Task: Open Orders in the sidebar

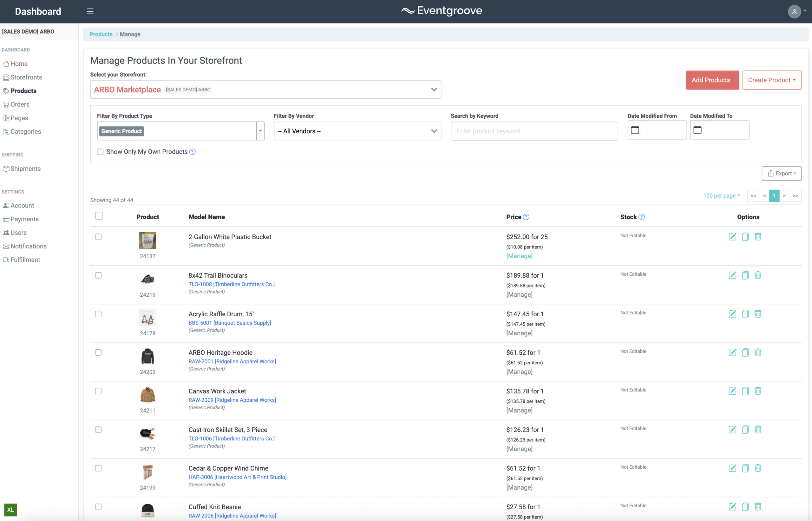Action: tap(16, 104)
